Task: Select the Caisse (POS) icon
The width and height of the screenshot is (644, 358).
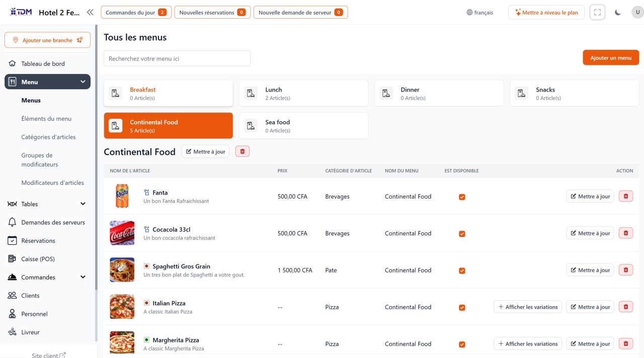Action: pyautogui.click(x=12, y=258)
